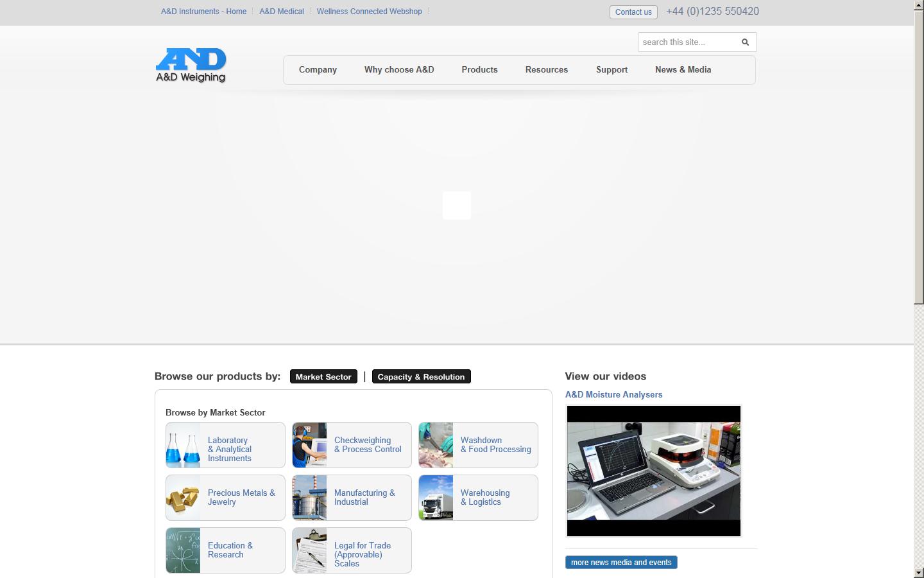The height and width of the screenshot is (578, 924).
Task: Click the gold bars Precious Metals icon
Action: click(x=183, y=498)
